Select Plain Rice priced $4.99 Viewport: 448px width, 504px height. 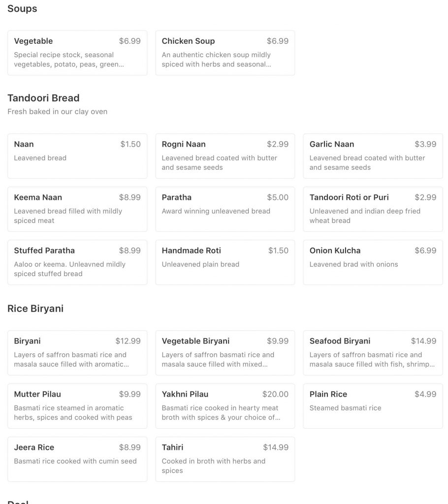[x=373, y=406]
